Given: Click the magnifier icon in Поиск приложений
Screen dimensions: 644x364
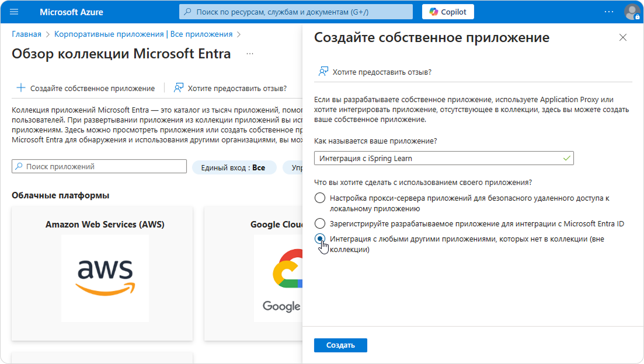Looking at the screenshot, I should point(19,166).
